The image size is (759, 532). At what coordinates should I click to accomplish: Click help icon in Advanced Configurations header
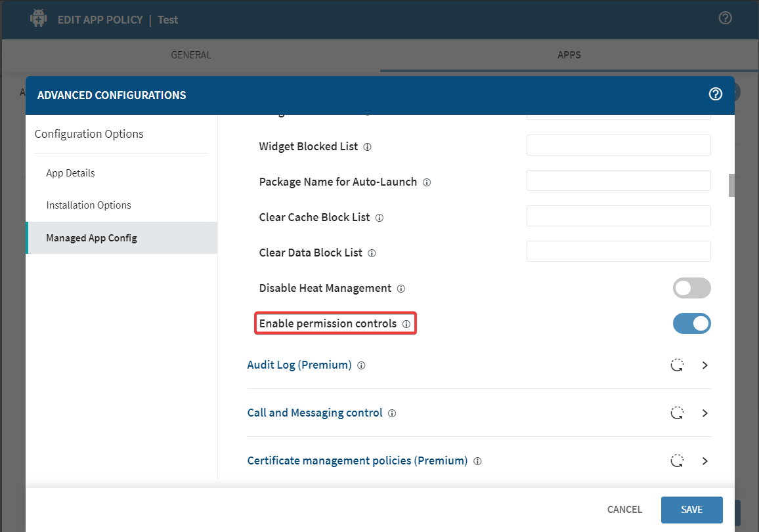pos(716,94)
